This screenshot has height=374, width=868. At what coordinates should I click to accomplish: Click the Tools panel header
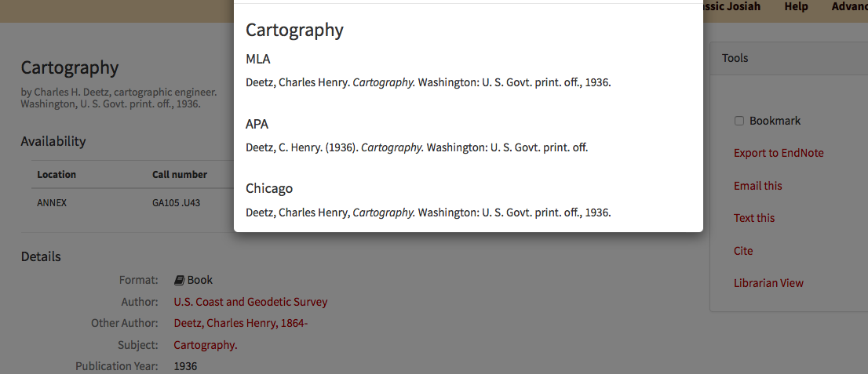(x=735, y=58)
